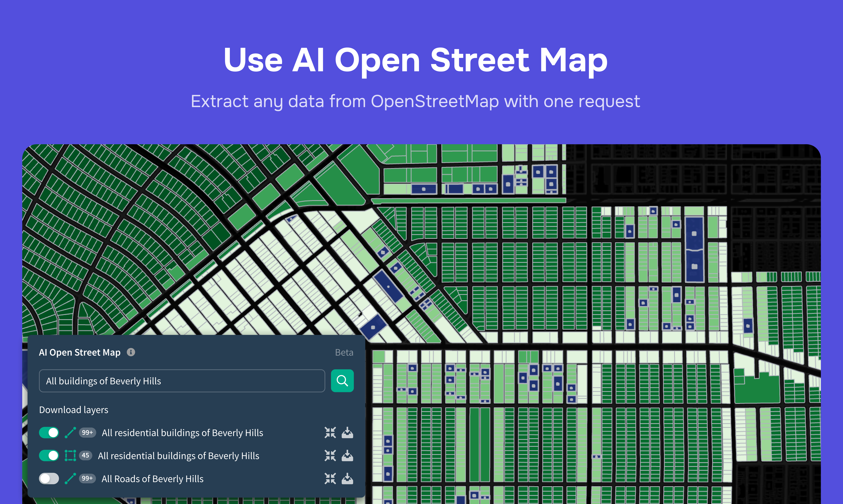Screen dimensions: 843x504
Task: Select polygon layer 'All residential buildings' label
Action: 178,456
